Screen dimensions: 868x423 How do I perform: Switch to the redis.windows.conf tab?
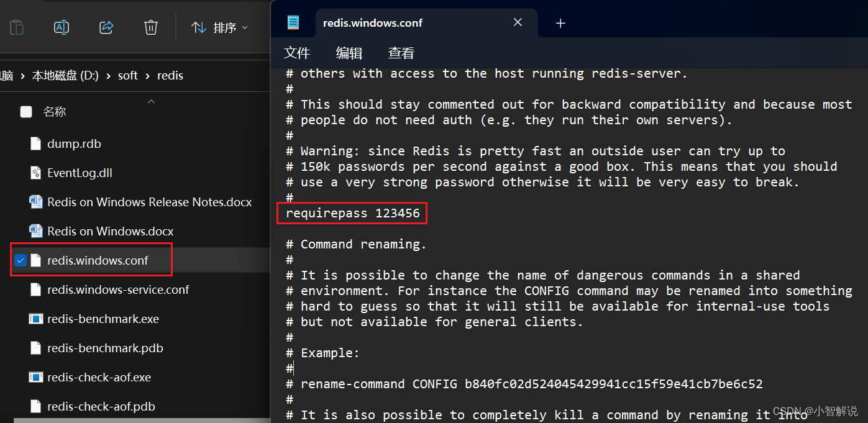click(372, 22)
